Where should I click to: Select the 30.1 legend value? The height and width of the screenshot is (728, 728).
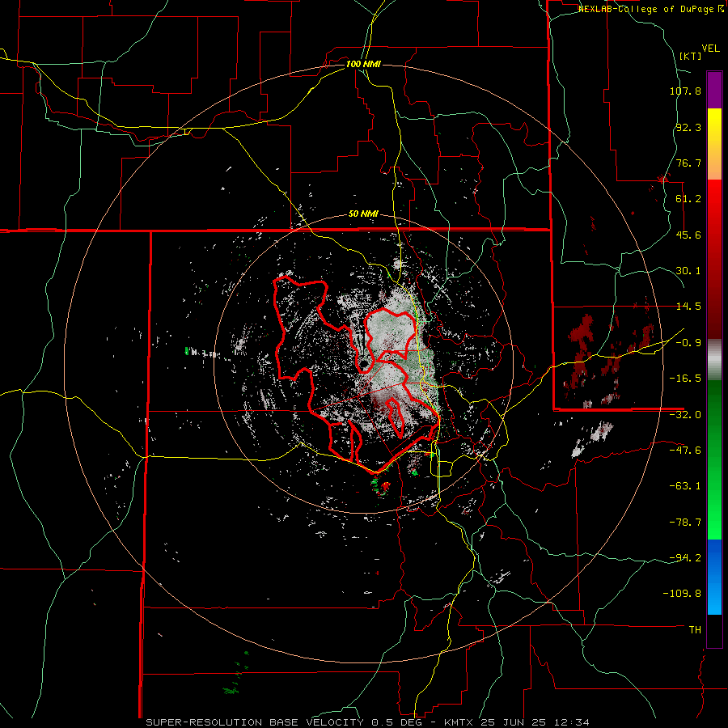pyautogui.click(x=688, y=271)
